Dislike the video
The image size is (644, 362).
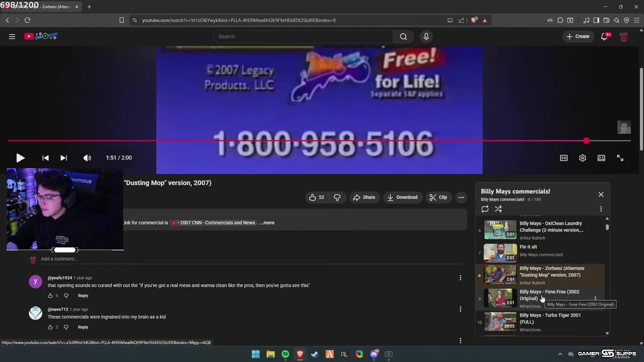[337, 198]
